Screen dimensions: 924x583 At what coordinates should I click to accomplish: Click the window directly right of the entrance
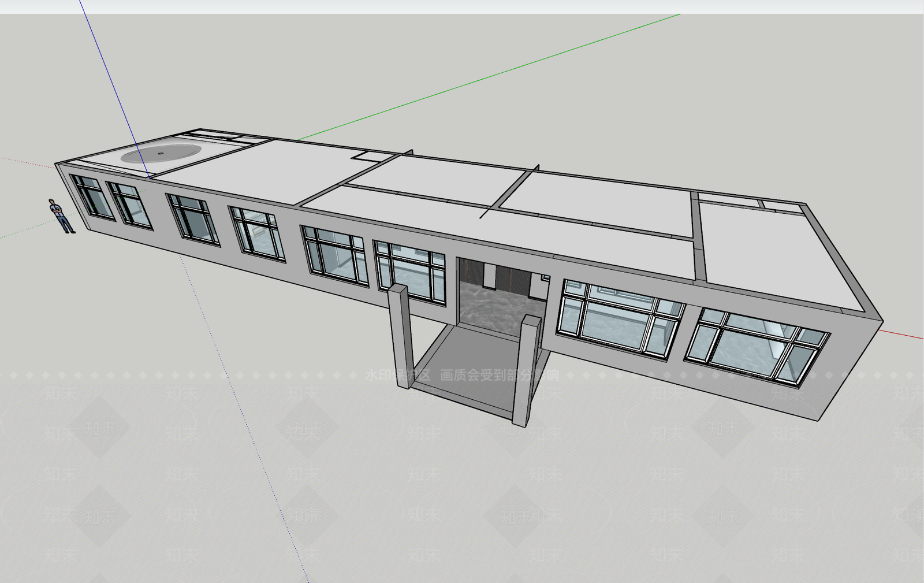pyautogui.click(x=620, y=320)
